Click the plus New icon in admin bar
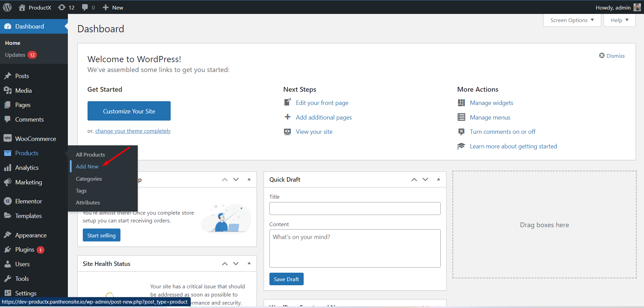644x308 pixels. (106, 7)
